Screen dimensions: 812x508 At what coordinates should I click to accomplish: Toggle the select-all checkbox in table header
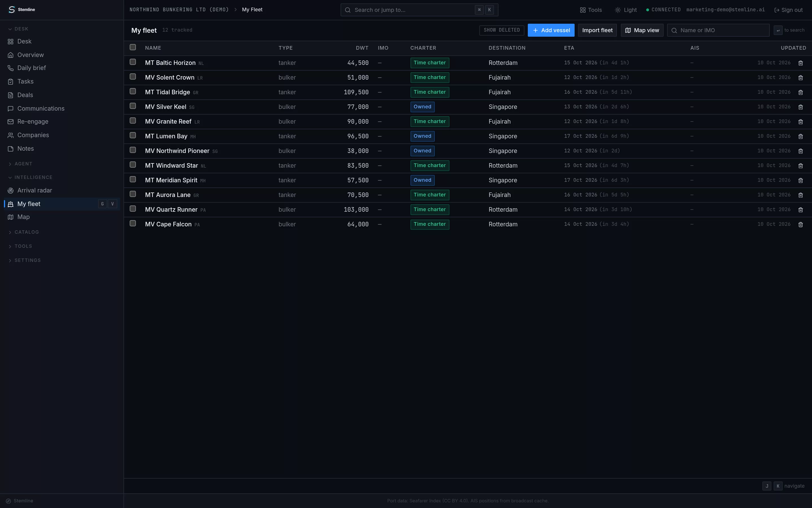click(x=133, y=47)
